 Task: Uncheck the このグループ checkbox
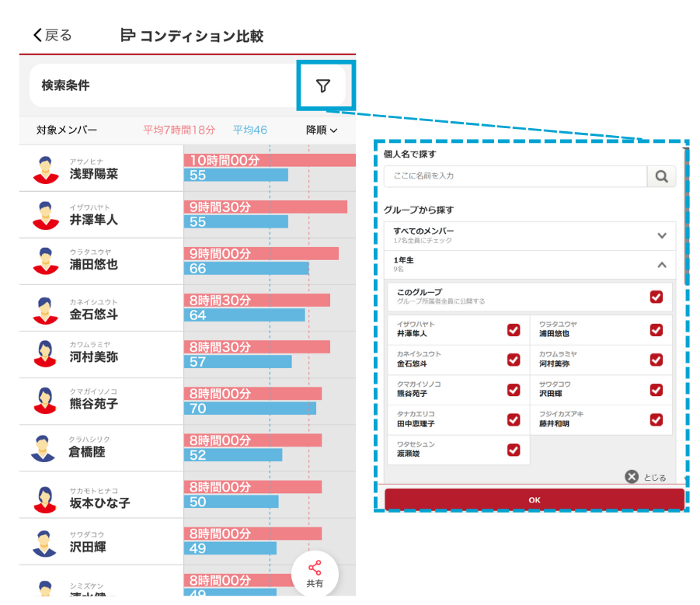[x=656, y=297]
